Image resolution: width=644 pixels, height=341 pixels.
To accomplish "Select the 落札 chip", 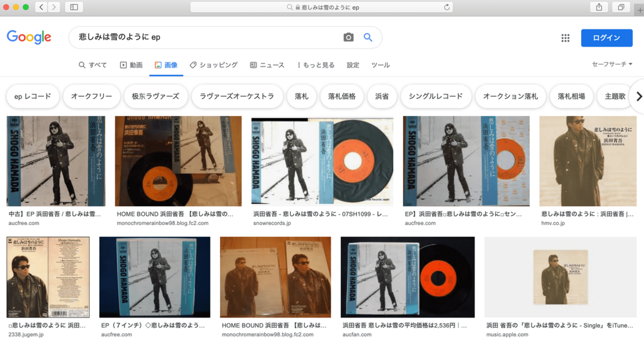I will tap(302, 97).
